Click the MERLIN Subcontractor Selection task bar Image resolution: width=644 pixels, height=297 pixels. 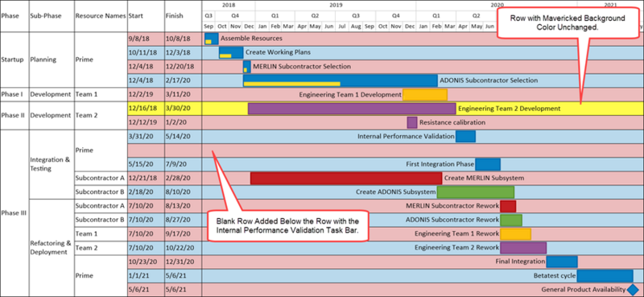247,67
